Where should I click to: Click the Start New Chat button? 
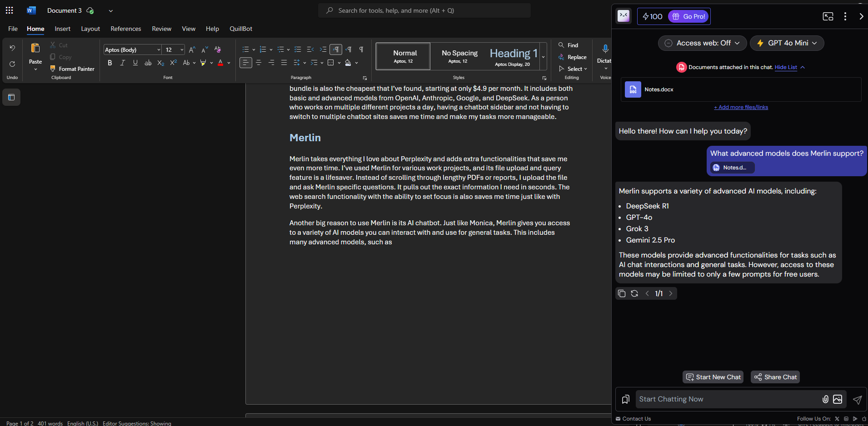pos(713,377)
